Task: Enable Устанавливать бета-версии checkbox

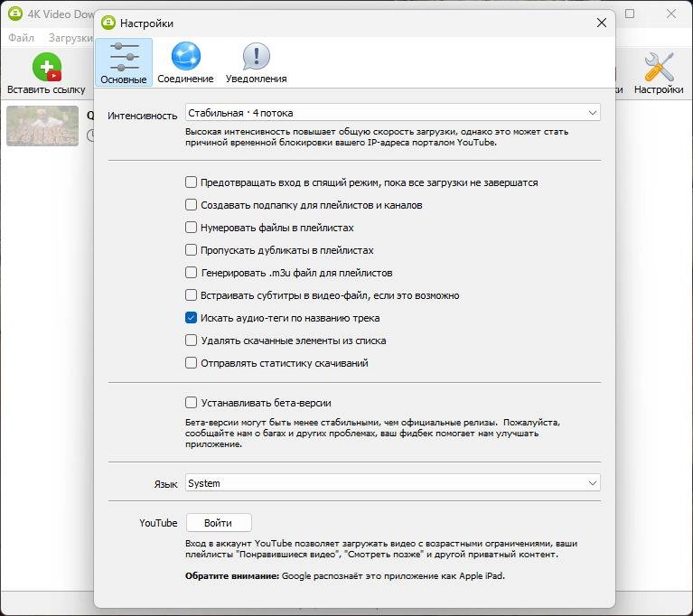Action: click(191, 403)
